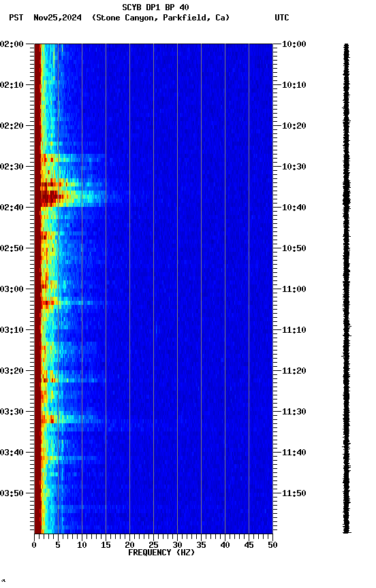The height and width of the screenshot is (588, 376).
Task: Click the UTC time label '10:40'
Action: 294,208
